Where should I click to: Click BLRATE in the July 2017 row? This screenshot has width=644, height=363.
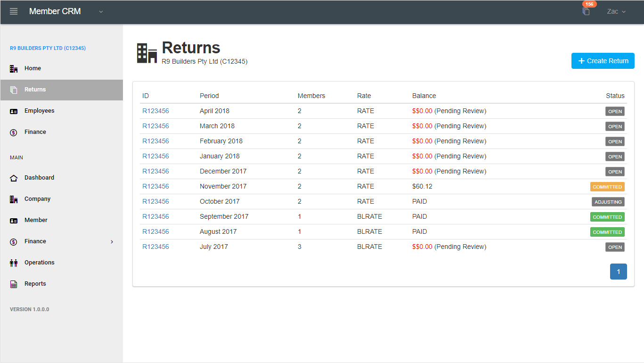(x=370, y=247)
